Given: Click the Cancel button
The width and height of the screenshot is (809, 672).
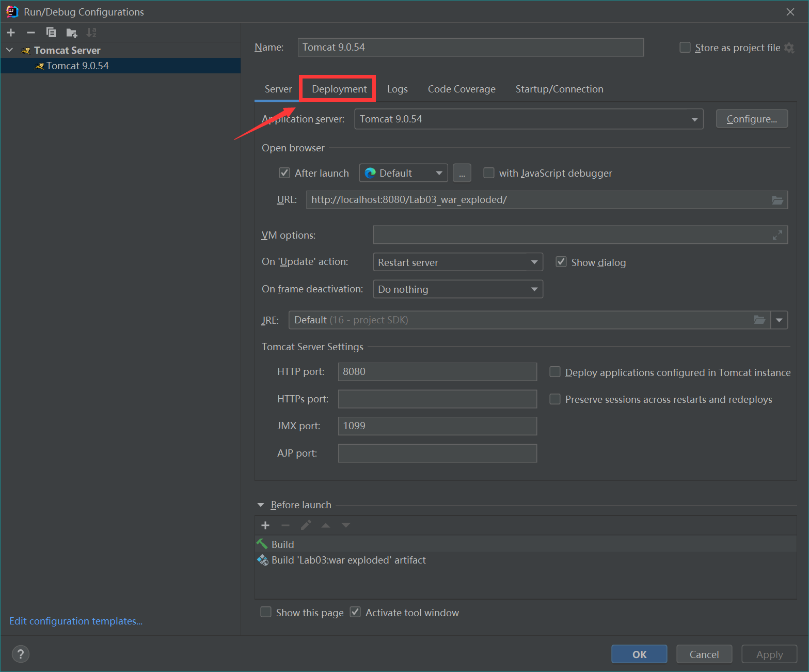Looking at the screenshot, I should click(704, 654).
